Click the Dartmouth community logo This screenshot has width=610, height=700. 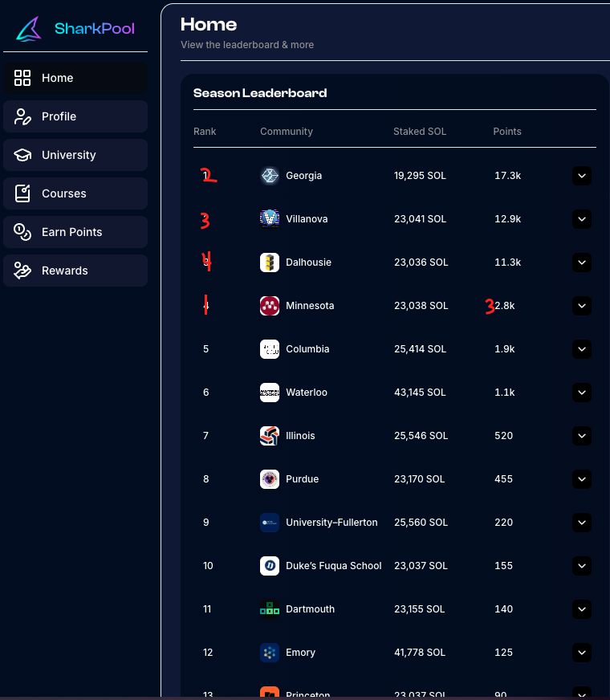click(x=270, y=609)
